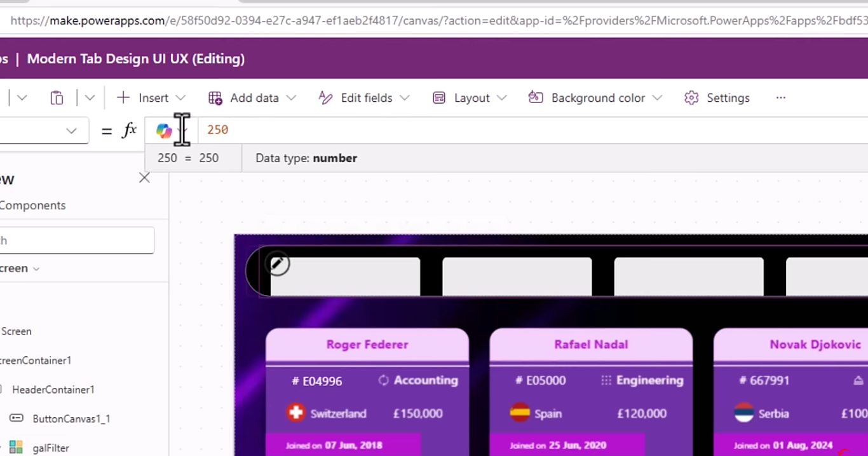Click the galFilter gallery icon
The image size is (868, 456).
16,448
